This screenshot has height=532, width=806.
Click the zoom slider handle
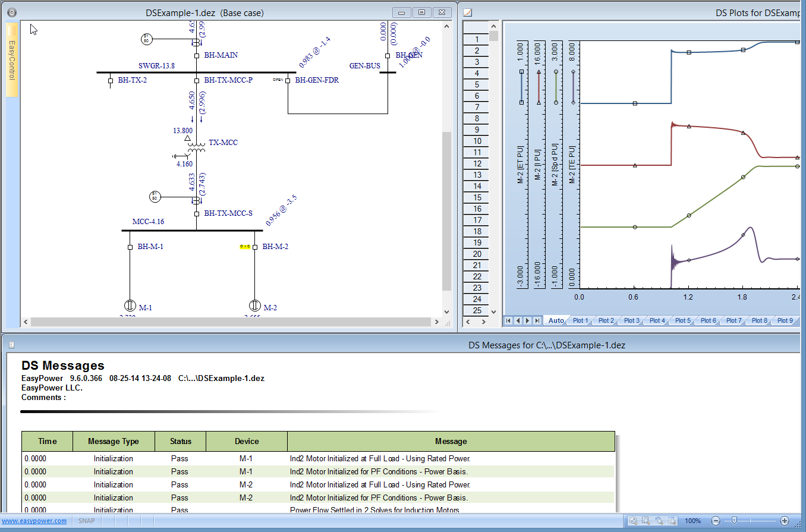734,521
